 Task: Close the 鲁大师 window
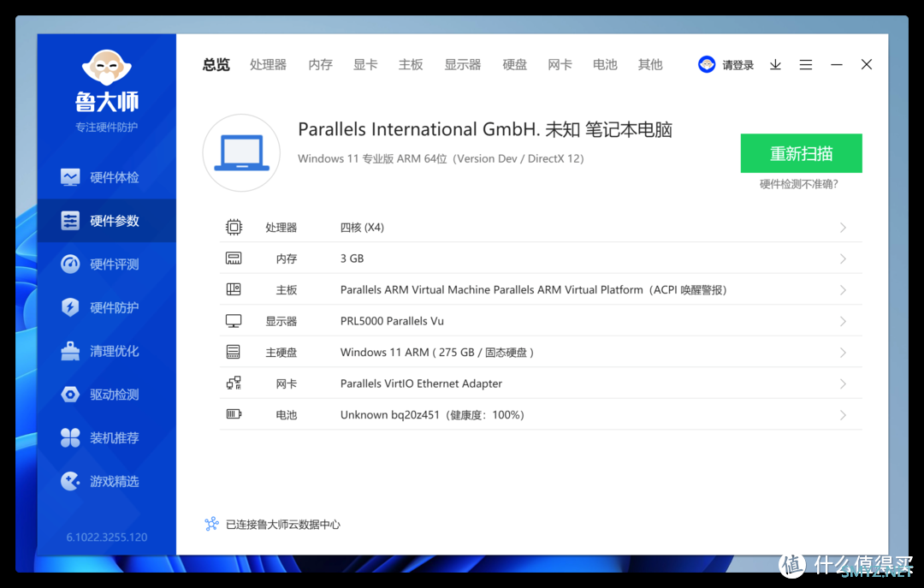(866, 64)
